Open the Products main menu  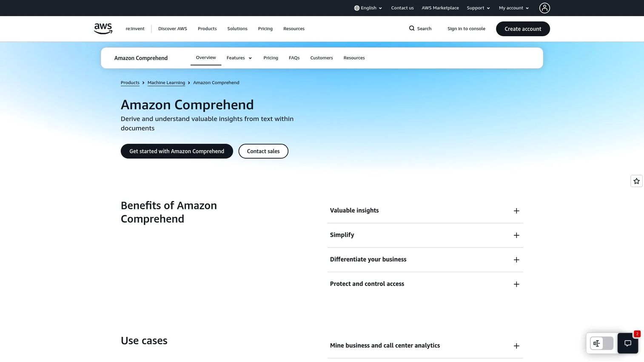click(207, 29)
